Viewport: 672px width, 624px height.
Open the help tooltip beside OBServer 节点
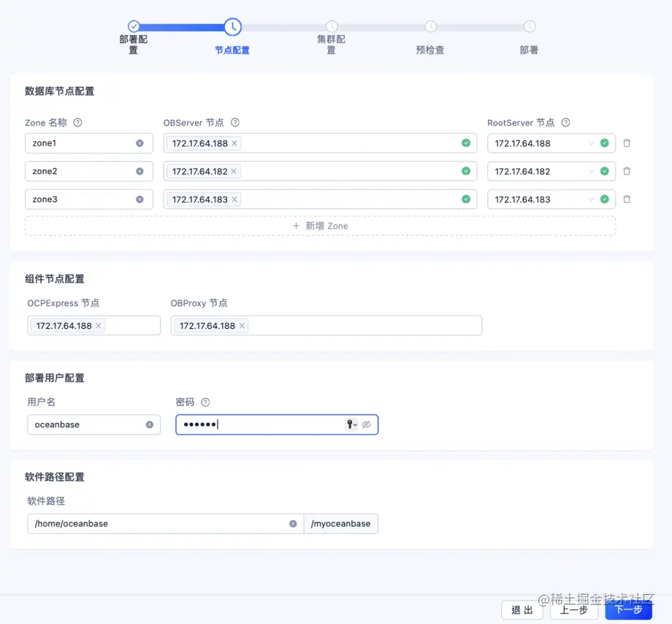pos(234,123)
